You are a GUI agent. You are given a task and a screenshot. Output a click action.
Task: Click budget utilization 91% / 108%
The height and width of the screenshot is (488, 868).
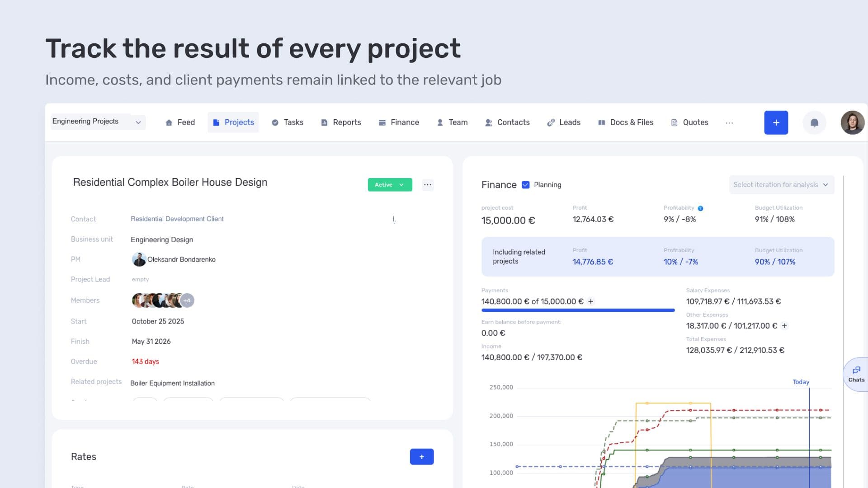(774, 219)
